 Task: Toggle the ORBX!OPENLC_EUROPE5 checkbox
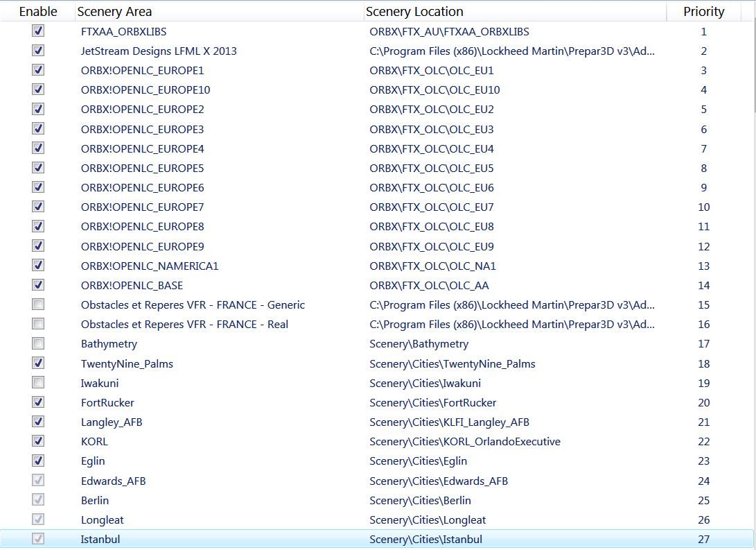tap(38, 167)
